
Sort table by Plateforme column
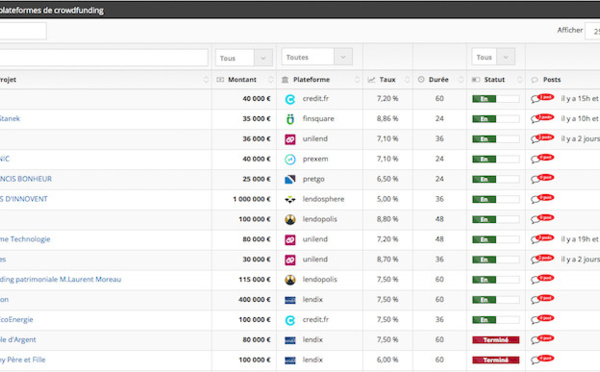click(x=320, y=80)
